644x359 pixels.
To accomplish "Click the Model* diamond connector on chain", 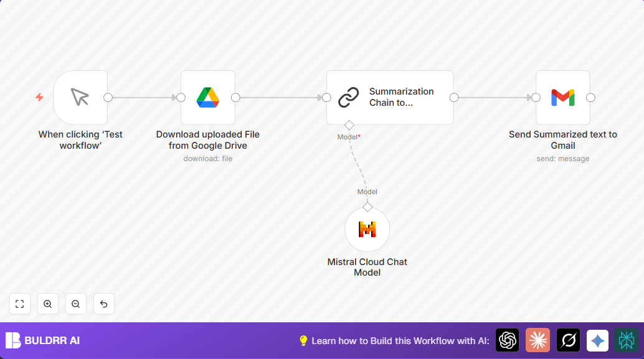I will pos(349,125).
